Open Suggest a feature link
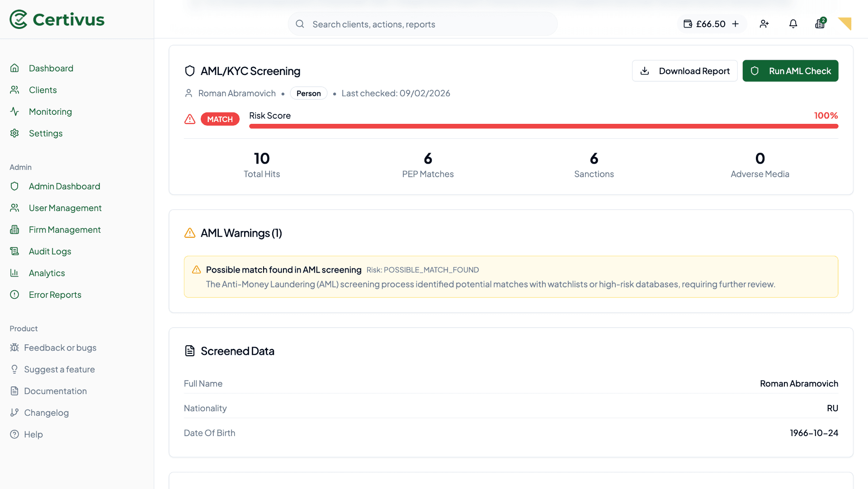This screenshot has height=489, width=868. 59,369
